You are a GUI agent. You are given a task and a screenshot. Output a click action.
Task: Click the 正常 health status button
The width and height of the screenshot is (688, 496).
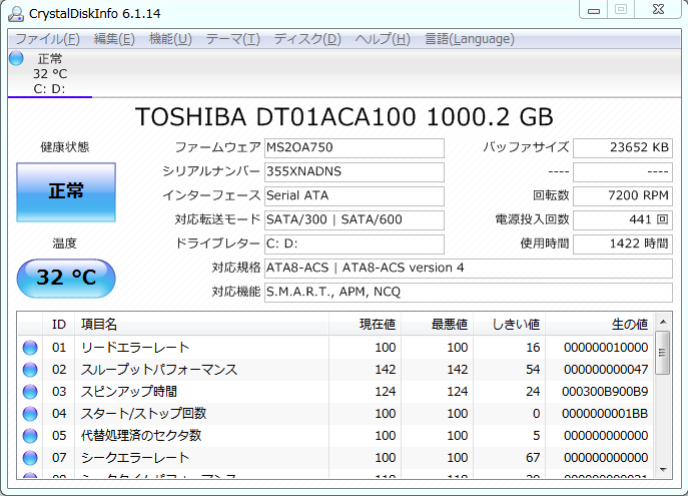66,192
